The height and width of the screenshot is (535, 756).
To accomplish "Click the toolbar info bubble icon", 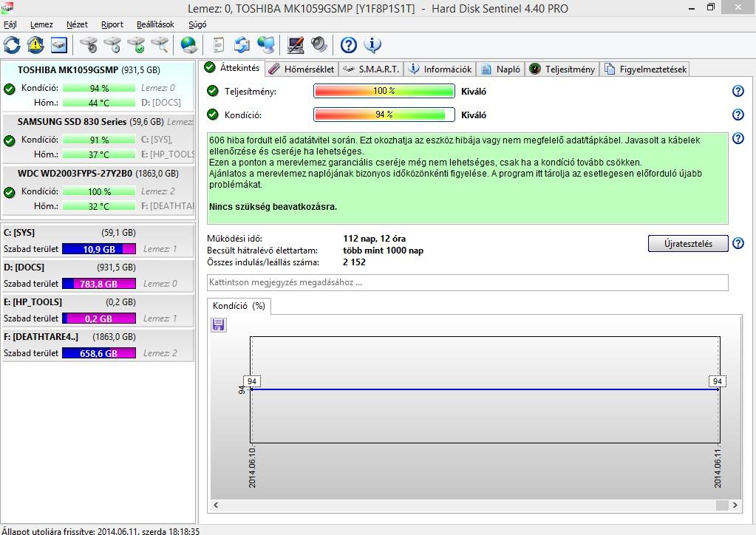I will [372, 45].
